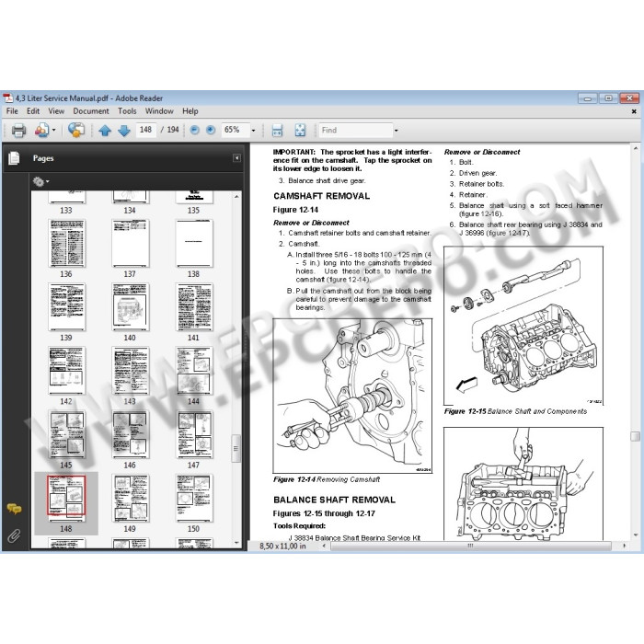644x644 pixels.
Task: Select page 150 thumbnail
Action: [194, 498]
